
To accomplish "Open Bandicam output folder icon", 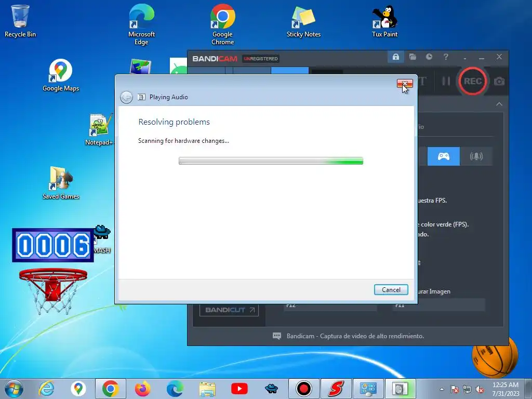I will point(413,57).
